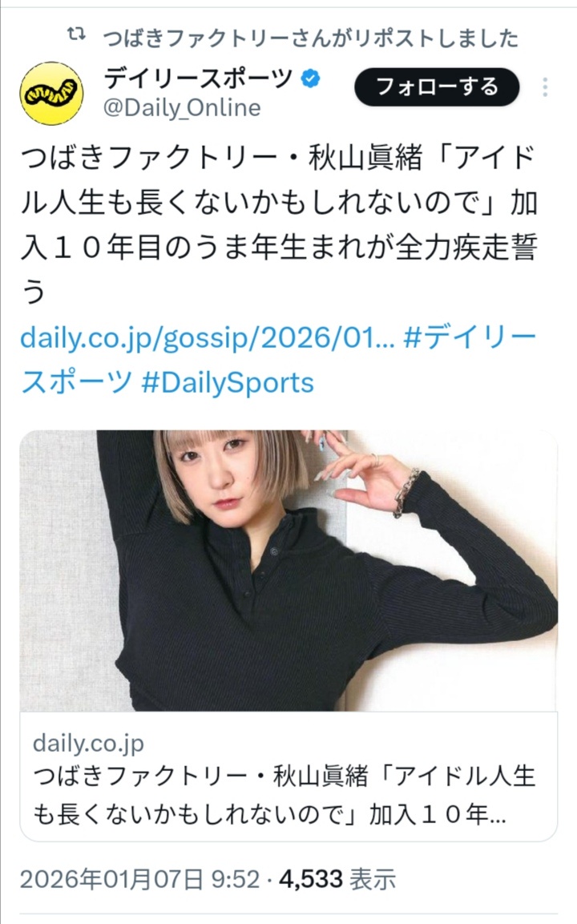Click the フォローする follow button
Image resolution: width=577 pixels, height=924 pixels.
(437, 87)
